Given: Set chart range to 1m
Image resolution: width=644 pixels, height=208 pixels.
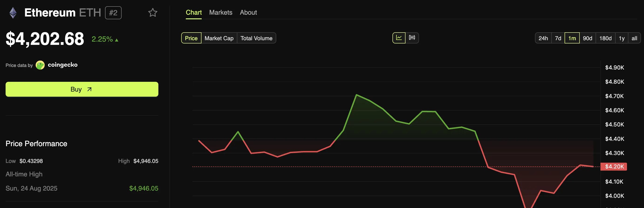Looking at the screenshot, I should pos(572,38).
